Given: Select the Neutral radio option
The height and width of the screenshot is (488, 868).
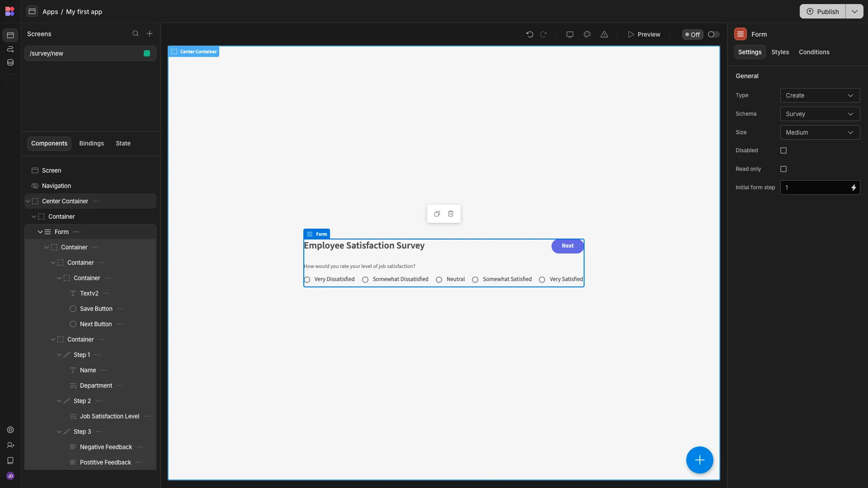Looking at the screenshot, I should (x=439, y=280).
